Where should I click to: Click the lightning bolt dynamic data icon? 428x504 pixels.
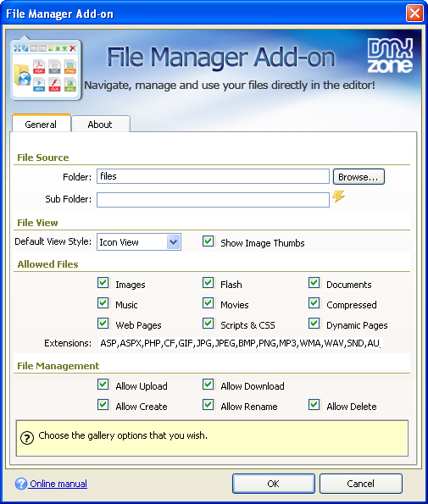338,197
